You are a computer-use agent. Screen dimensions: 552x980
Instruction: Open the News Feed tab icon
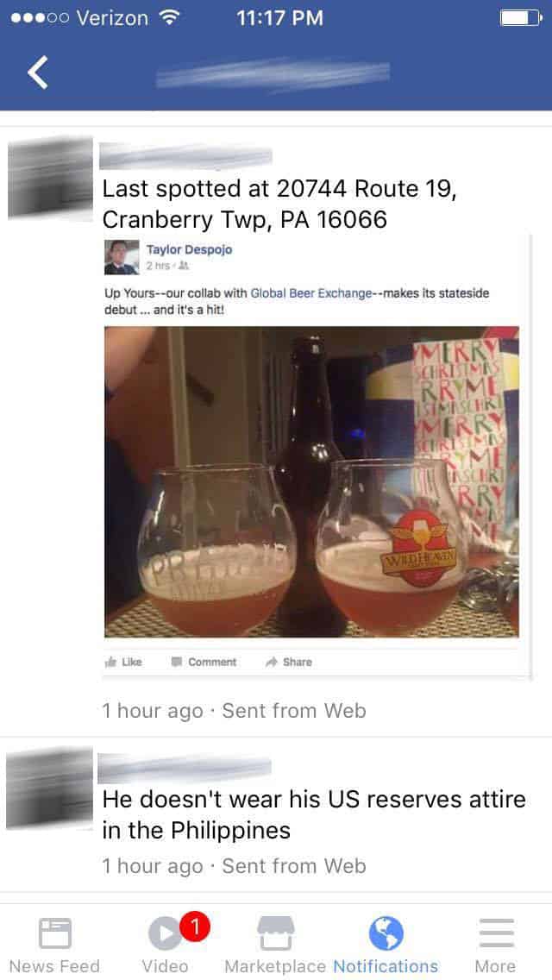tap(55, 933)
